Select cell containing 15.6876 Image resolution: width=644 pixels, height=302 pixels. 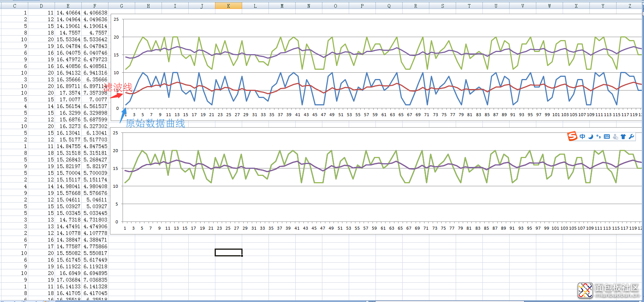68,119
